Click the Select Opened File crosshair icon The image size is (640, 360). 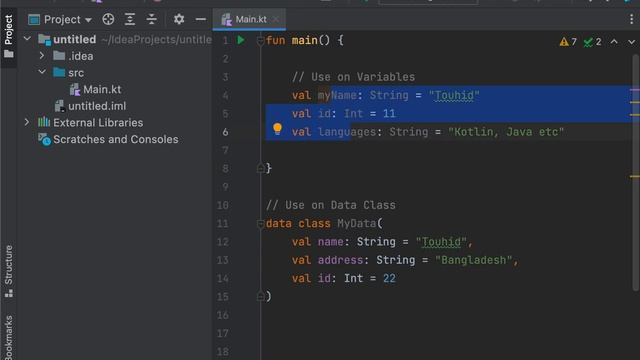108,19
